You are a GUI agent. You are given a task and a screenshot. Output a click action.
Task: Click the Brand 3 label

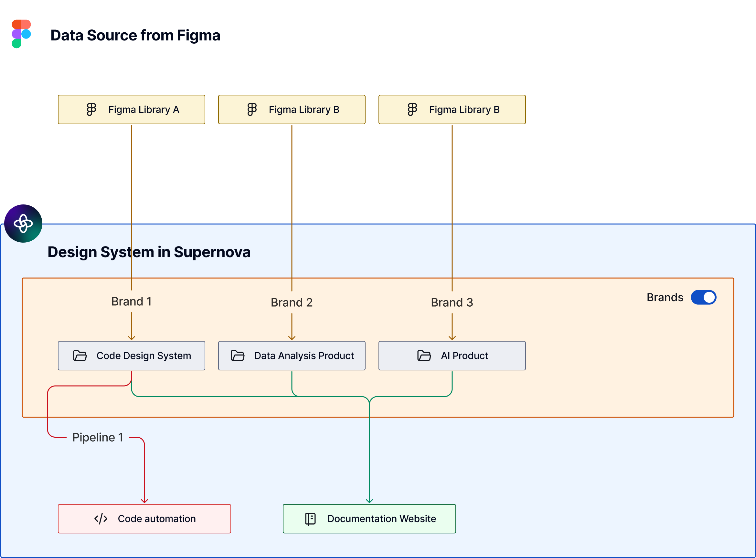pos(452,302)
